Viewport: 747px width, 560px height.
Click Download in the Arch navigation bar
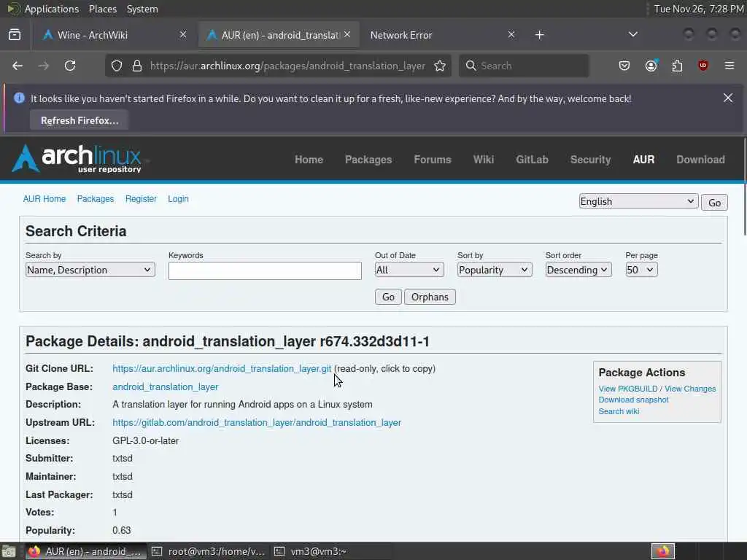click(700, 160)
